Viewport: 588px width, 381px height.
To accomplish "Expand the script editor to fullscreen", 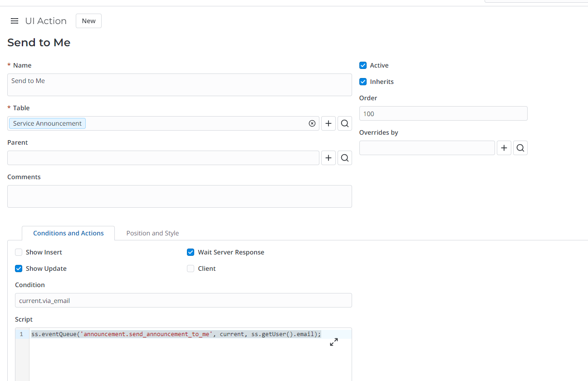I will coord(334,342).
